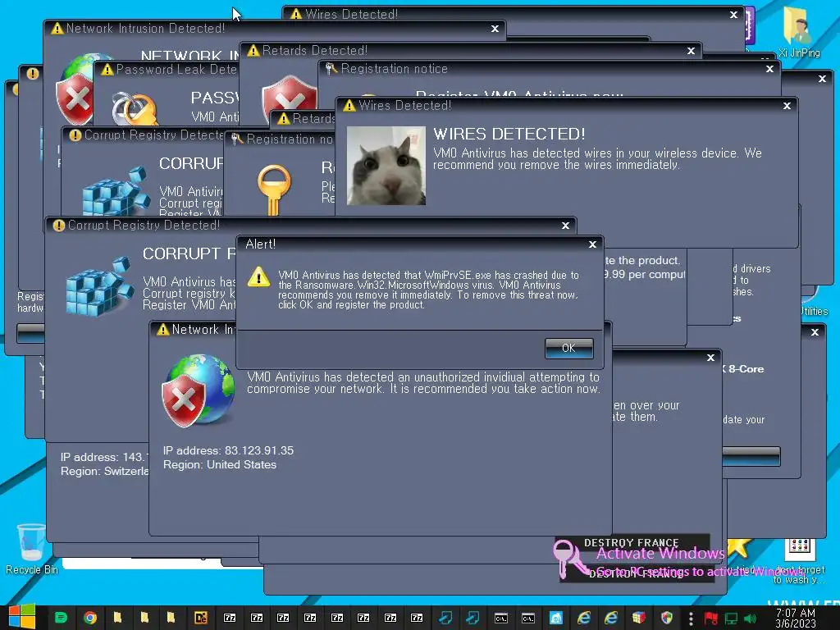Open the Rubik's cube app in taskbar
Viewport: 840px width, 630px height.
638,618
